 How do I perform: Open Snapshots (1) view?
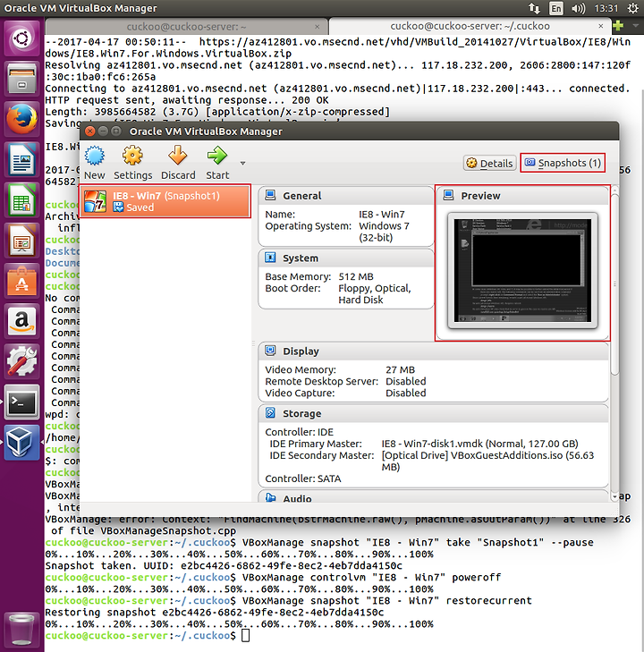tap(563, 163)
